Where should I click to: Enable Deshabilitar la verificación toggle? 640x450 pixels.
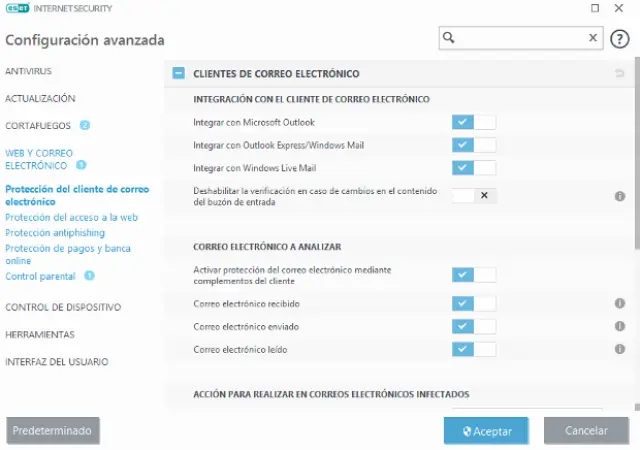point(473,196)
